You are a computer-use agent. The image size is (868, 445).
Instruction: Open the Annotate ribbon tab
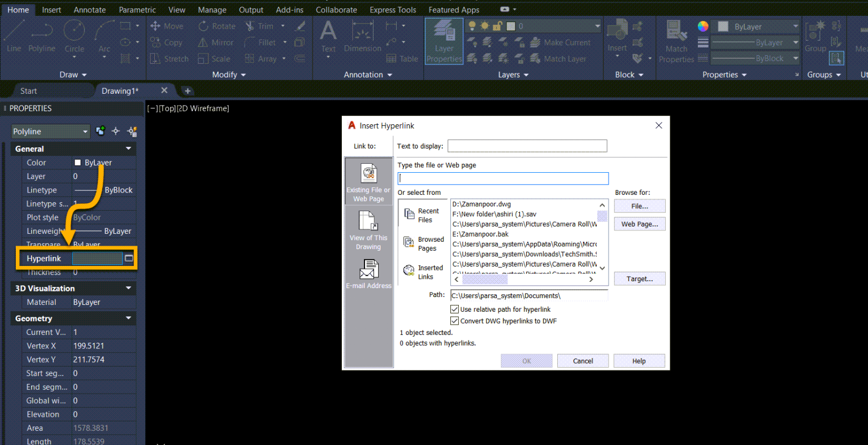(x=89, y=10)
